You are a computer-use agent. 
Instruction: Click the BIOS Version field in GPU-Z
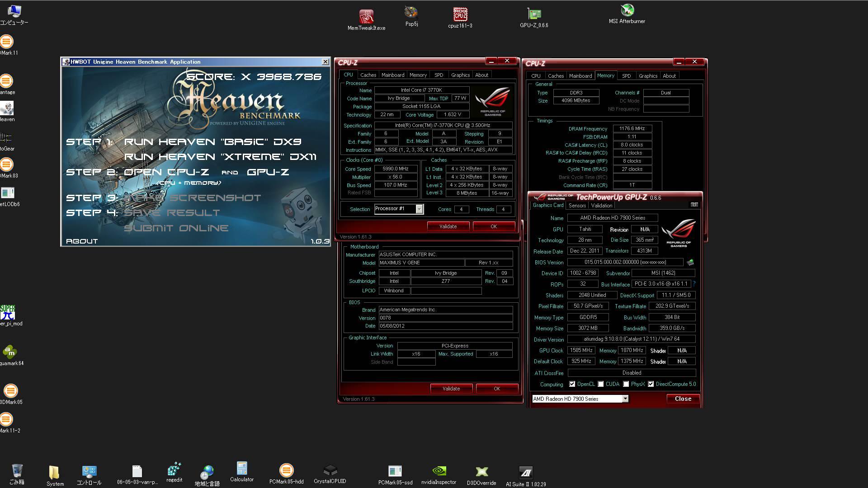pyautogui.click(x=625, y=262)
